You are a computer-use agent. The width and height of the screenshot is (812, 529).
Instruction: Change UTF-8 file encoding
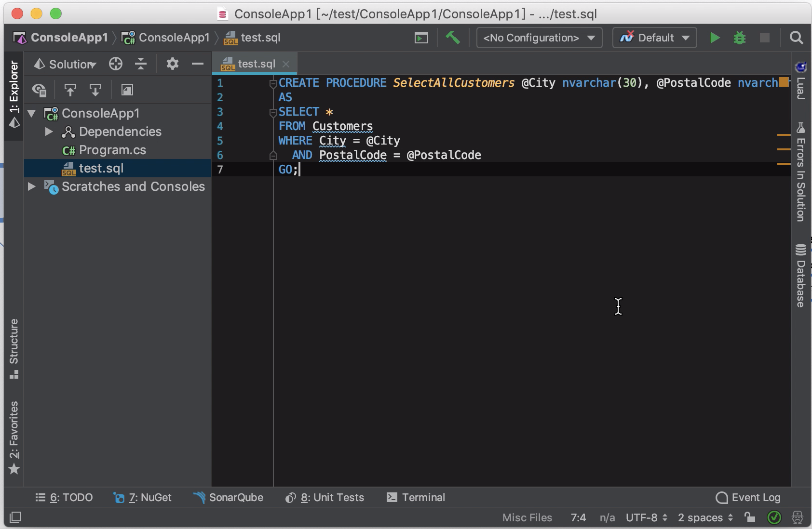647,518
